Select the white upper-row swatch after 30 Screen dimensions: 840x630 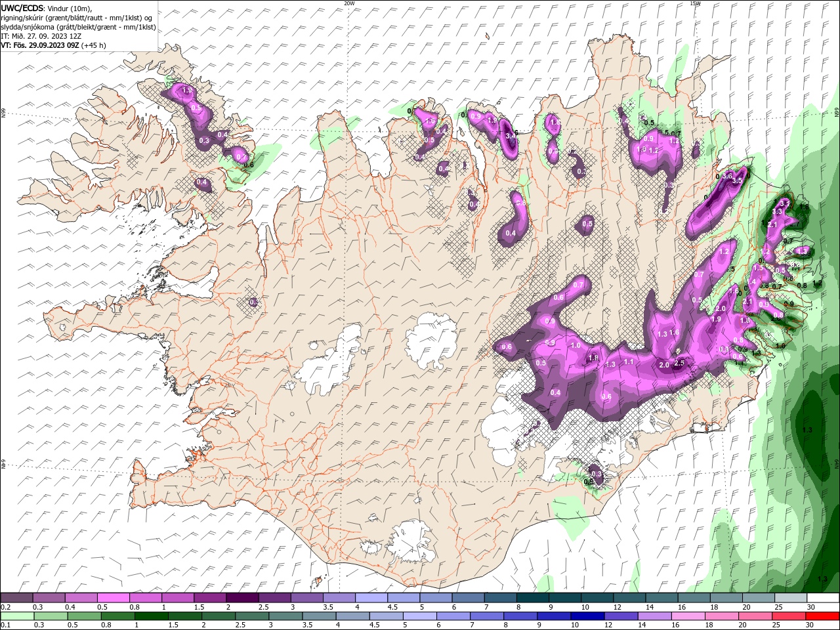click(822, 598)
